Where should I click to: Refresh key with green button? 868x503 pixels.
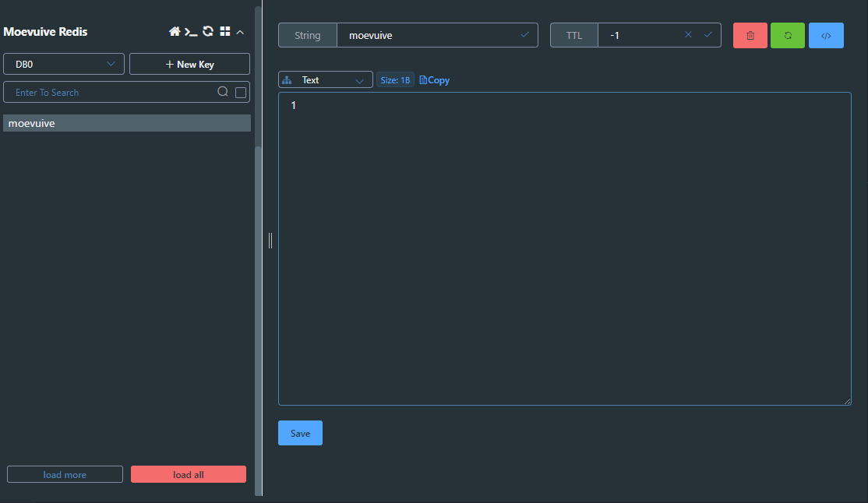(788, 35)
